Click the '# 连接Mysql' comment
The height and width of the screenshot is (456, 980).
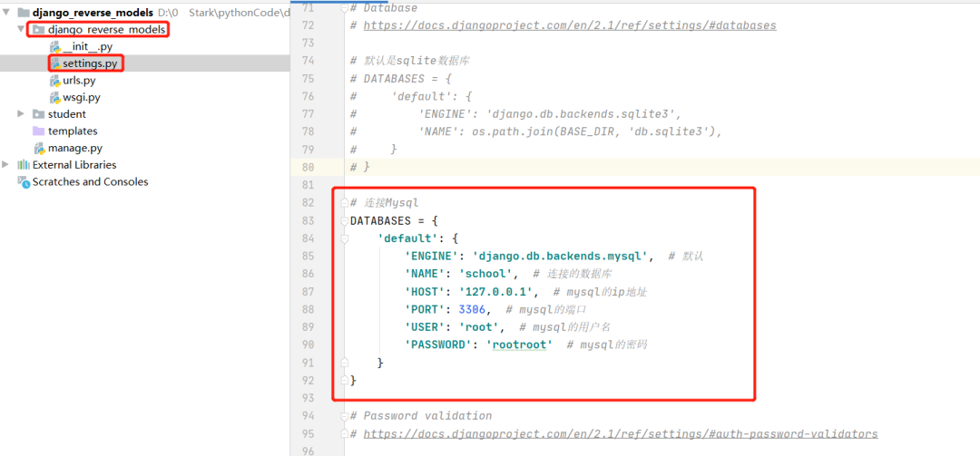(x=385, y=203)
